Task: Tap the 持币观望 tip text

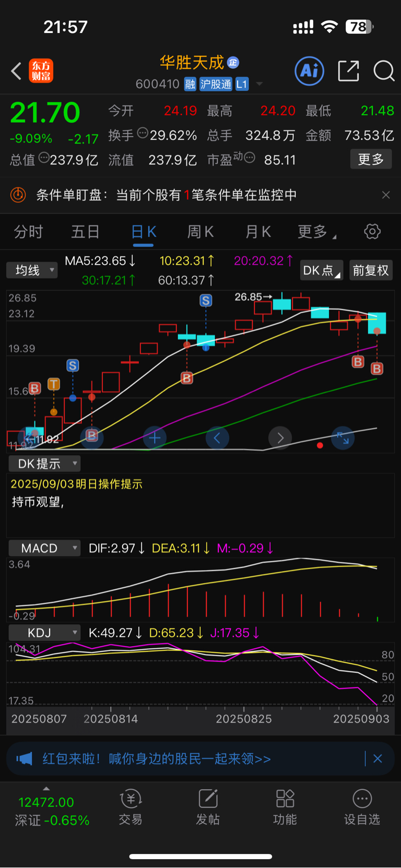Action: [x=38, y=502]
